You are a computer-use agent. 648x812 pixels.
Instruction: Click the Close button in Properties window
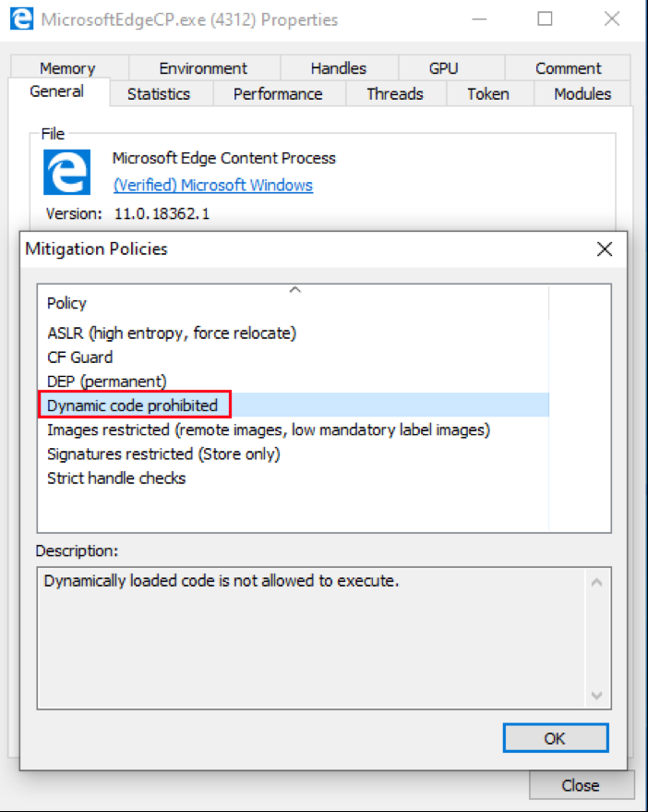point(580,785)
